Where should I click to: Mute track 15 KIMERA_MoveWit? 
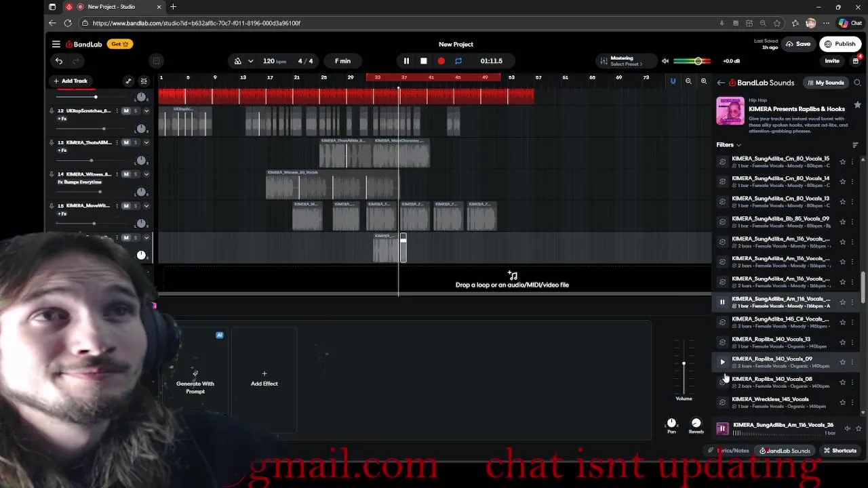pyautogui.click(x=126, y=206)
